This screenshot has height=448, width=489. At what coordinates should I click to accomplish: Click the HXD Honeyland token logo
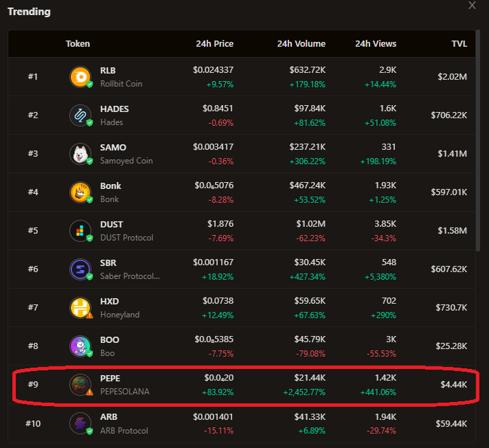pos(80,308)
